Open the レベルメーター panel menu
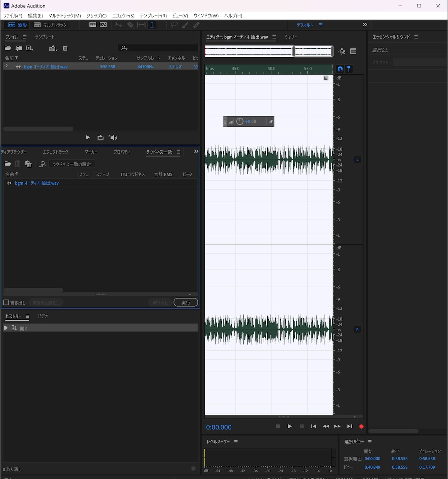The width and height of the screenshot is (448, 479). (x=236, y=442)
